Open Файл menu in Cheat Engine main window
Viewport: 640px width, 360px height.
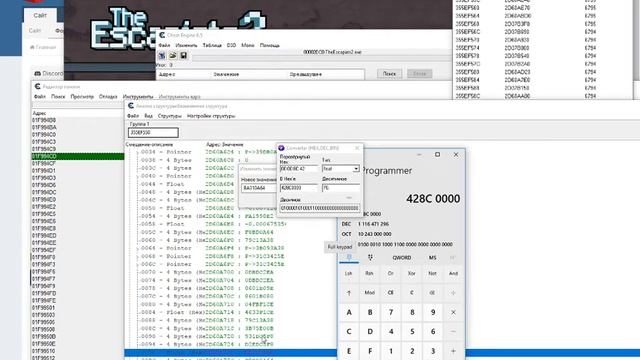164,45
